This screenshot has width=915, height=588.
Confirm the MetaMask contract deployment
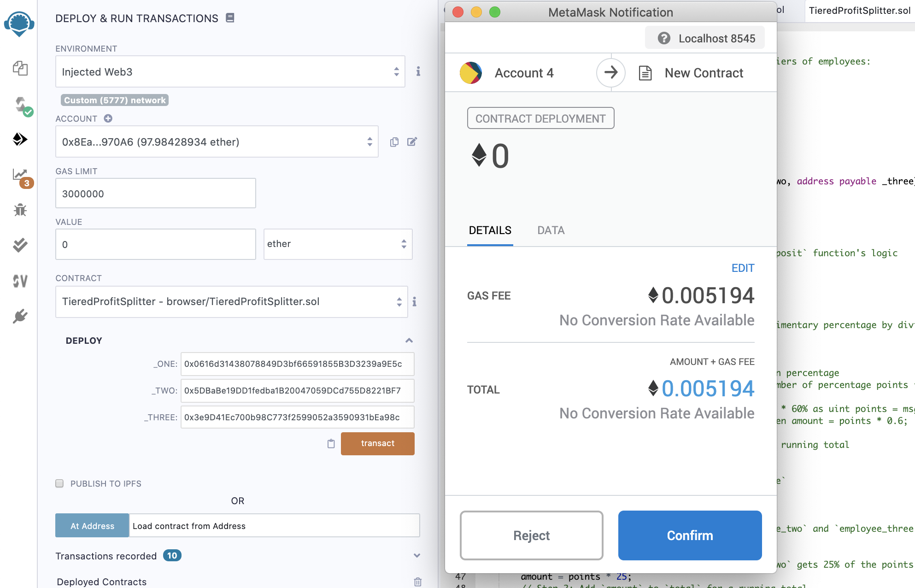click(x=689, y=535)
